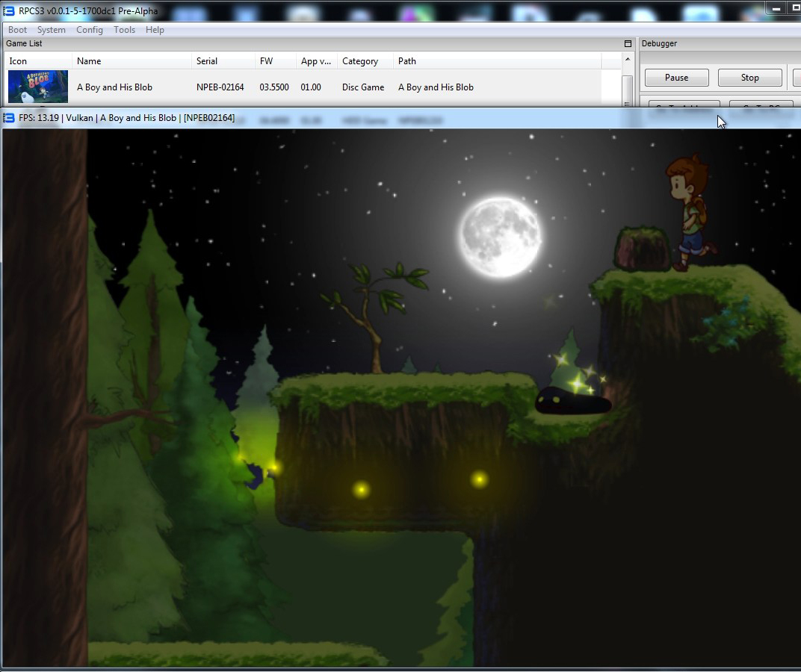Click the A Boy and His Blob path cell
The width and height of the screenshot is (801, 672).
point(436,87)
